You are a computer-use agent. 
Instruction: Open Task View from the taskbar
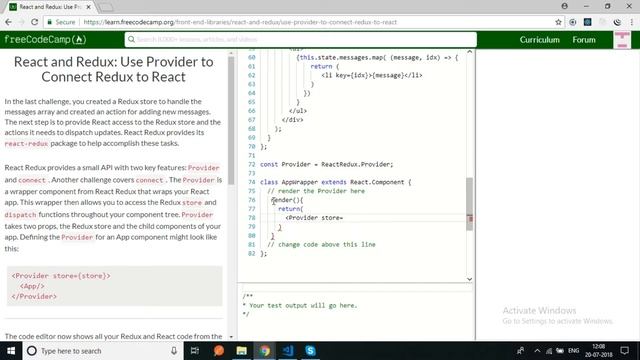[195, 351]
